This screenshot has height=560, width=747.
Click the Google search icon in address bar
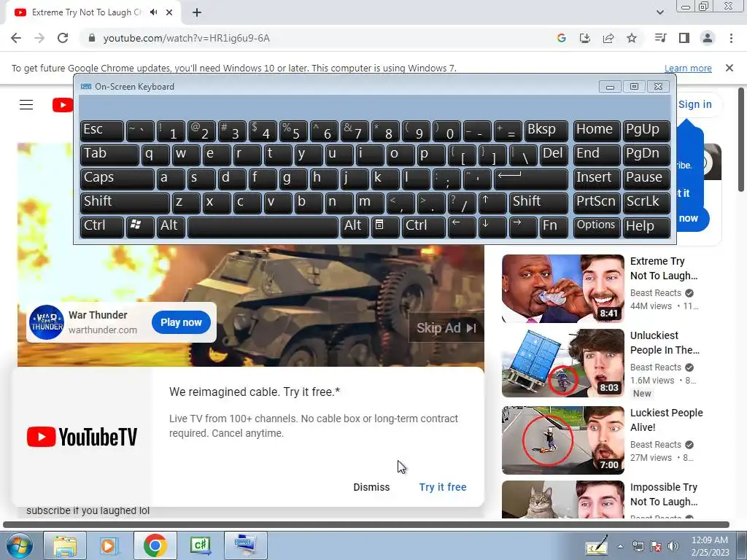561,38
